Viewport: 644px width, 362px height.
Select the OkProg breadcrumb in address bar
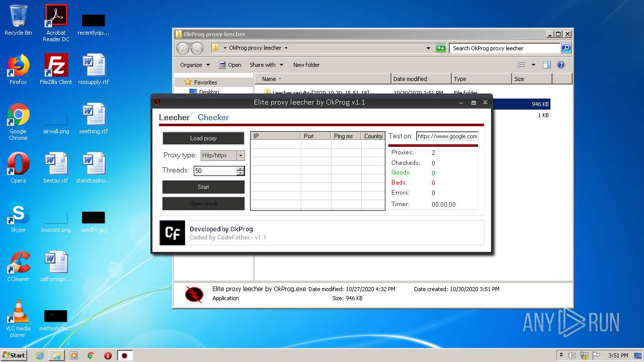pyautogui.click(x=255, y=48)
